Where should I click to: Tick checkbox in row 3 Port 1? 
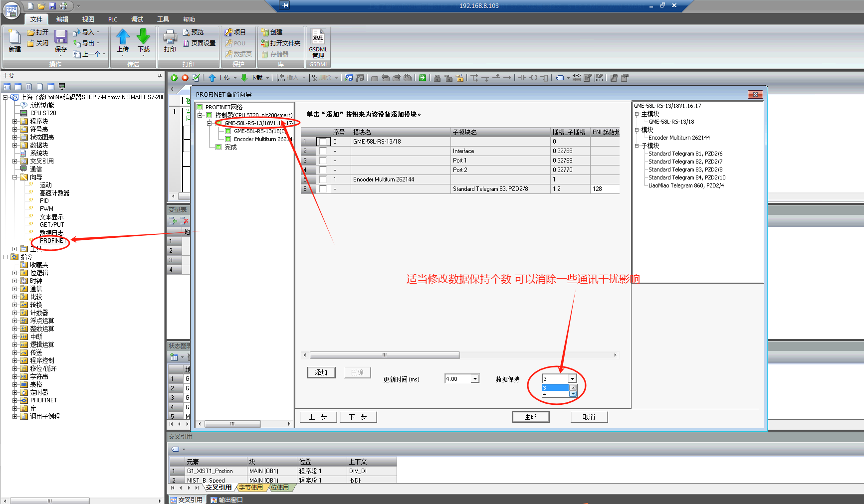(323, 161)
